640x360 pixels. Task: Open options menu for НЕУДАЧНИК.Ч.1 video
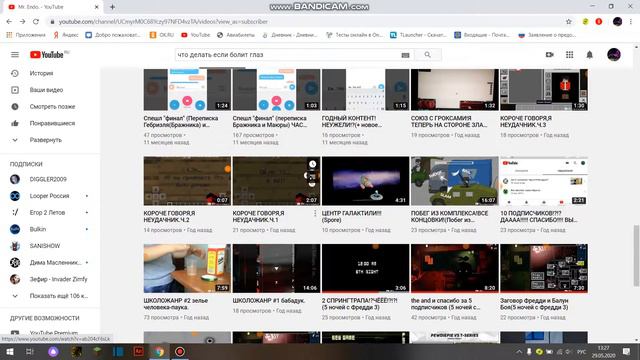pyautogui.click(x=315, y=213)
